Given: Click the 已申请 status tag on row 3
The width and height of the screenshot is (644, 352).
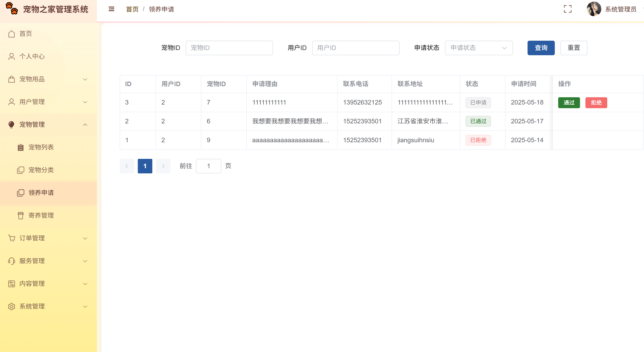Looking at the screenshot, I should point(478,102).
